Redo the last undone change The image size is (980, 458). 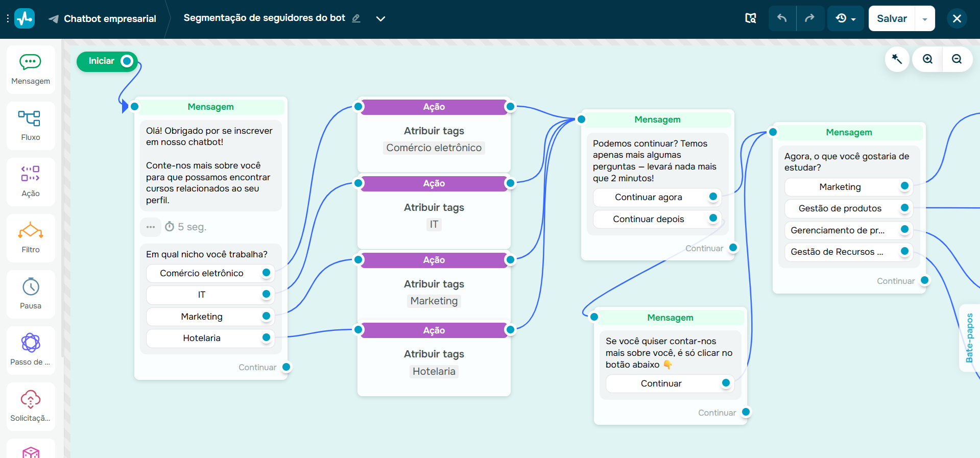pyautogui.click(x=809, y=18)
